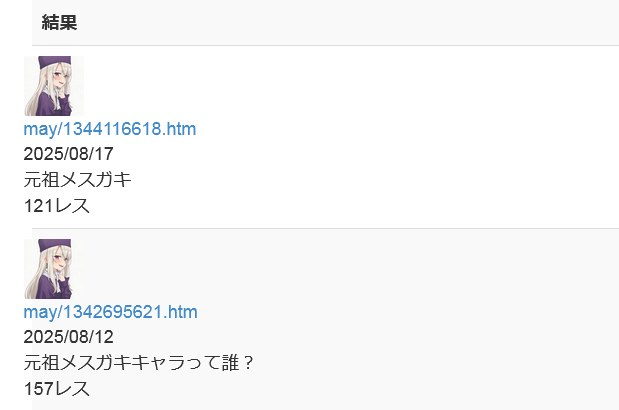The height and width of the screenshot is (410, 619).
Task: Click the 2025/08/12 date text
Action: (x=69, y=337)
